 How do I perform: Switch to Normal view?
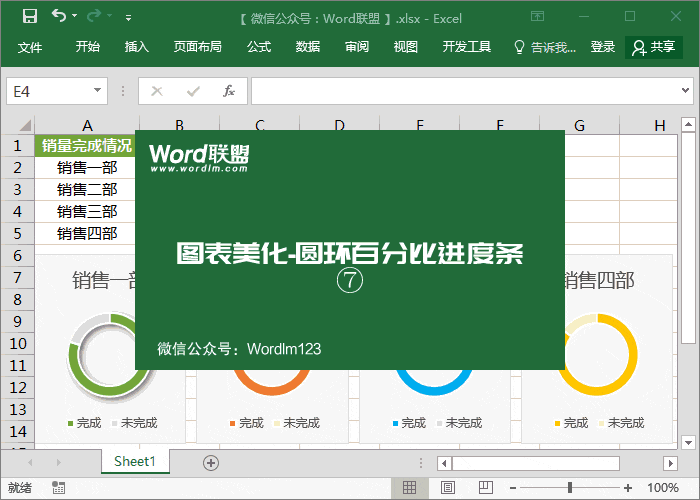408,487
